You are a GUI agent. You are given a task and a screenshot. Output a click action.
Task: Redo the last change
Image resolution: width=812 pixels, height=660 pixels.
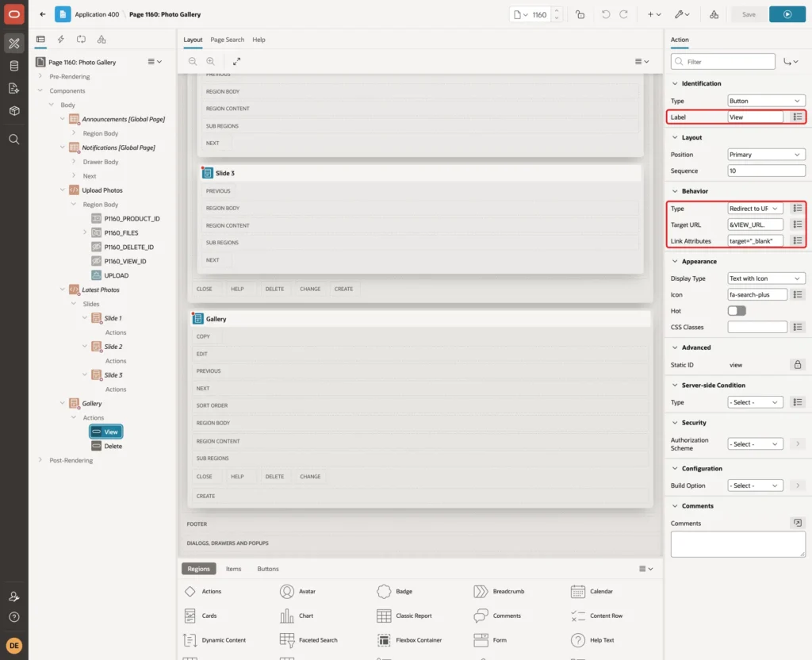623,14
